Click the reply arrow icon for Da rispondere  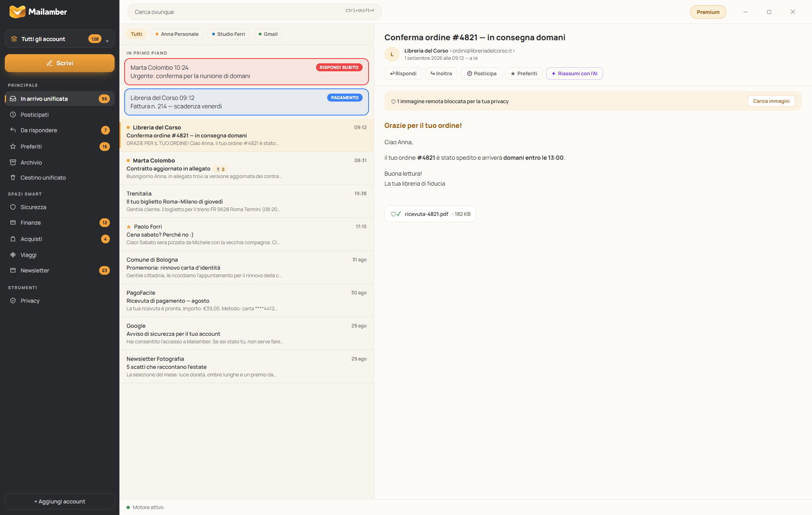(x=13, y=130)
